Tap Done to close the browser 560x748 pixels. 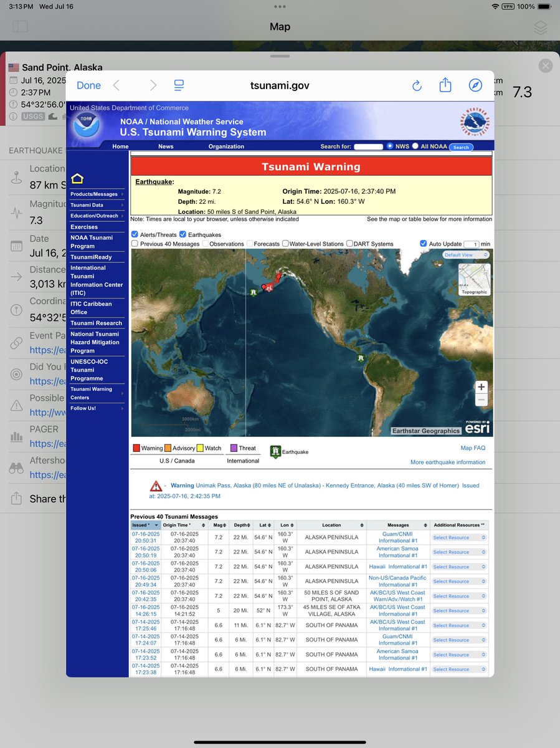88,85
